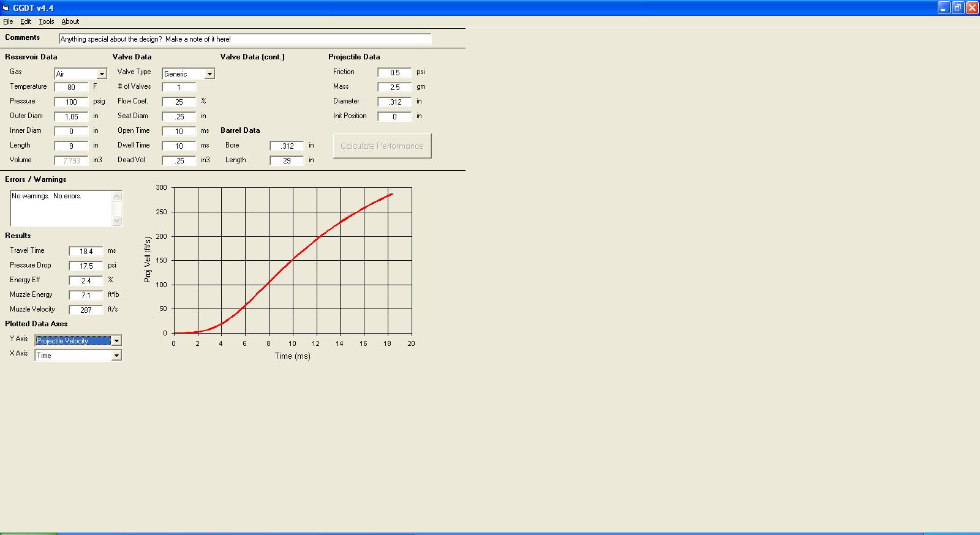
Task: Click the Comments text field
Action: (x=245, y=39)
